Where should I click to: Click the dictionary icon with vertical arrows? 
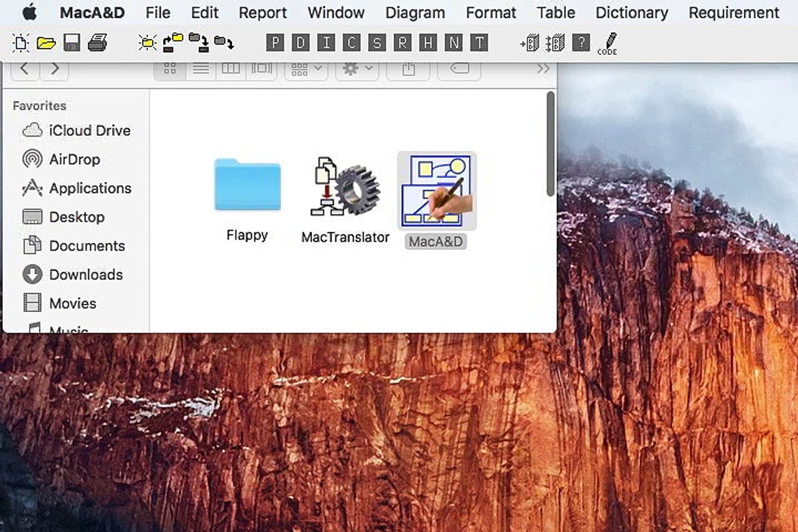[x=555, y=43]
